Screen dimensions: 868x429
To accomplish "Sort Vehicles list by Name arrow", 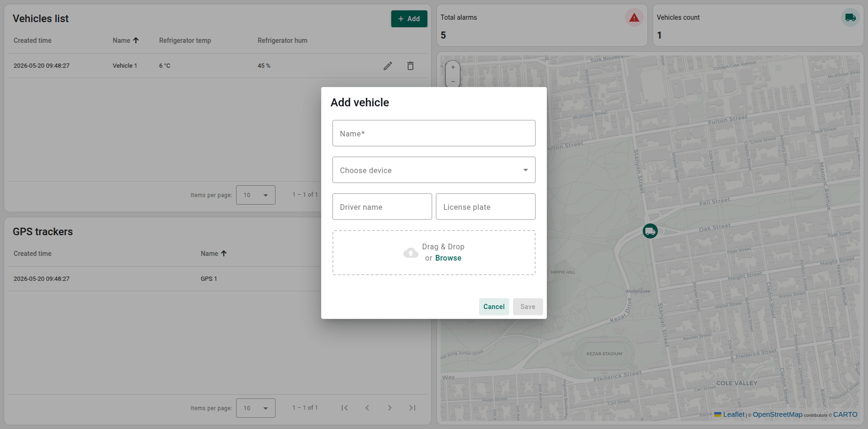I will (136, 40).
